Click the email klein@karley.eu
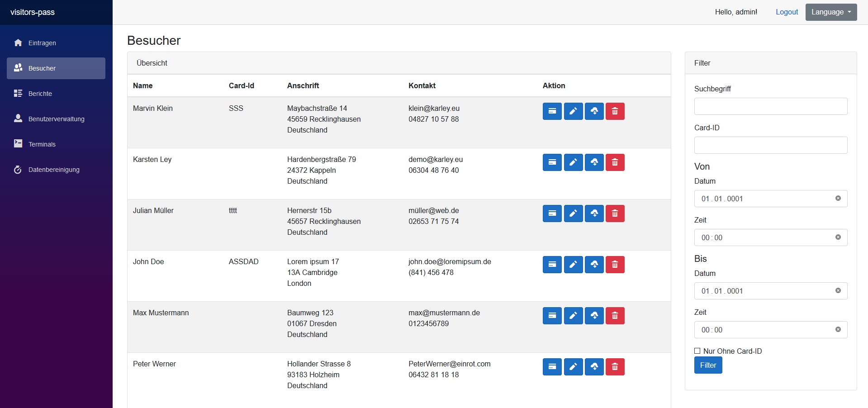This screenshot has height=408, width=868. pyautogui.click(x=434, y=109)
